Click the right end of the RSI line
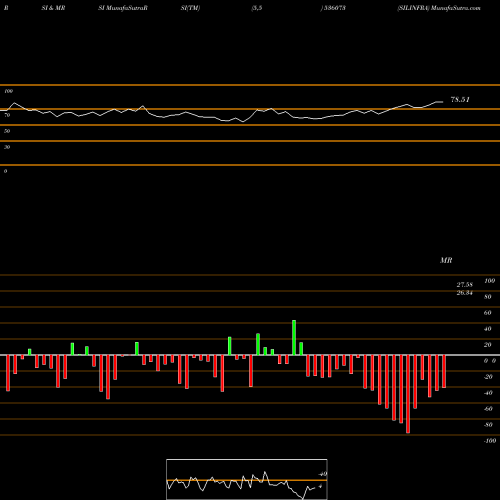 pyautogui.click(x=442, y=102)
